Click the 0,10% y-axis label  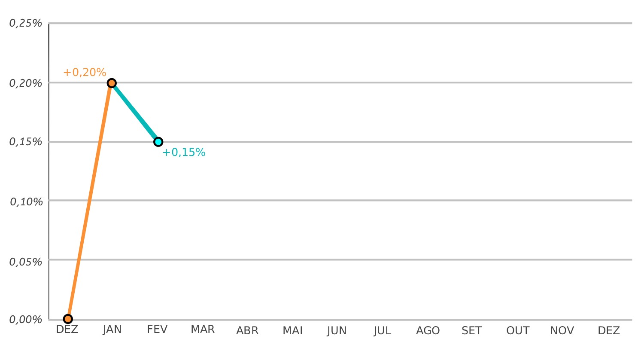[26, 201]
